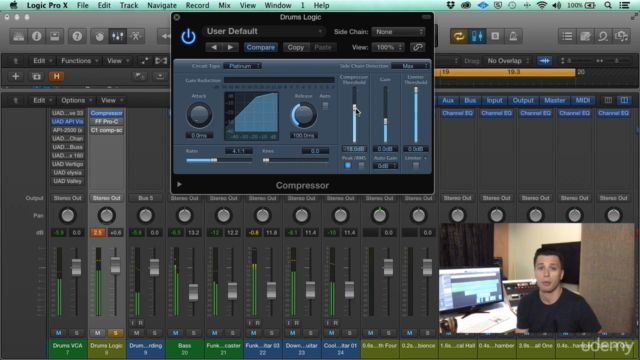Mute the Drums VCA channel
640x360 pixels.
[x=58, y=333]
